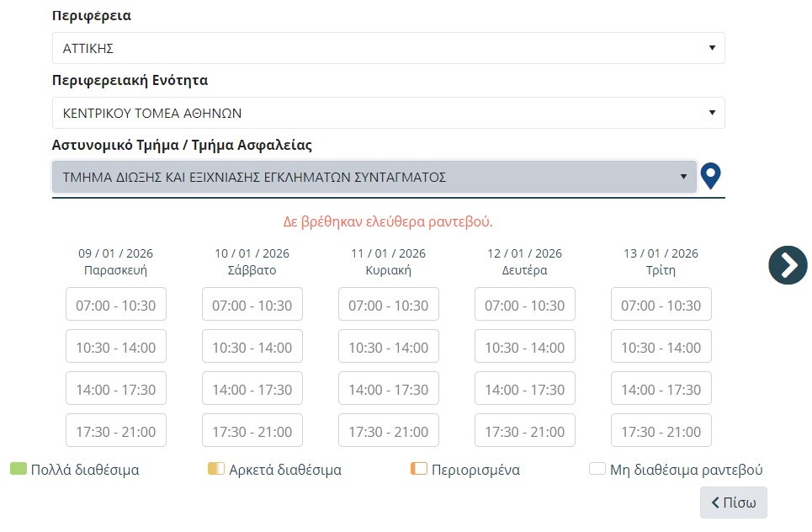Open the Αστυνομικό Τμήμα selection dropdown
This screenshot has width=812, height=532.
[x=374, y=177]
